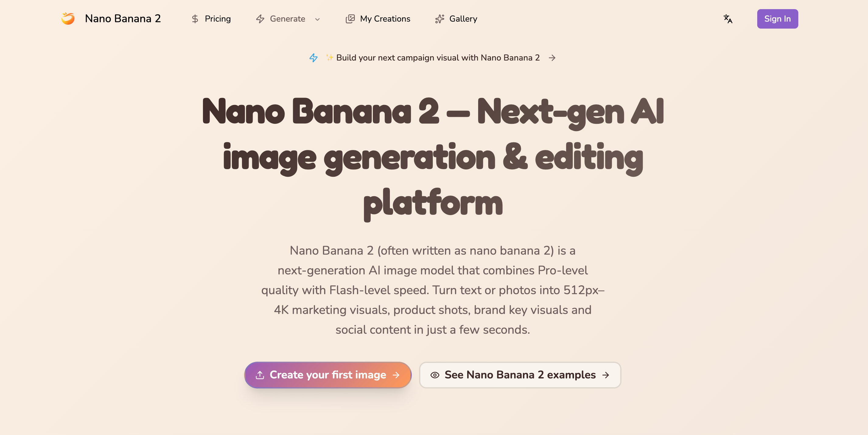
Task: Click the blue lightning icon in the campaign banner
Action: [313, 57]
